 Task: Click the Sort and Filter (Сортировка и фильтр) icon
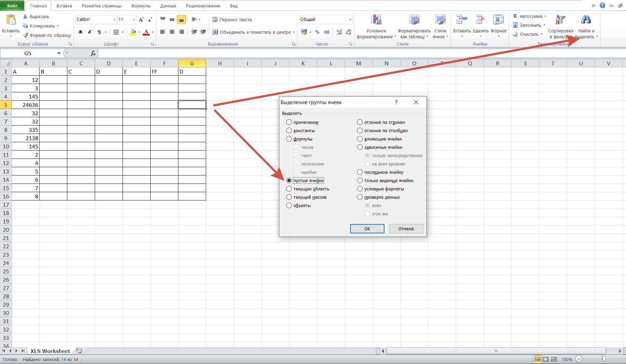[560, 20]
